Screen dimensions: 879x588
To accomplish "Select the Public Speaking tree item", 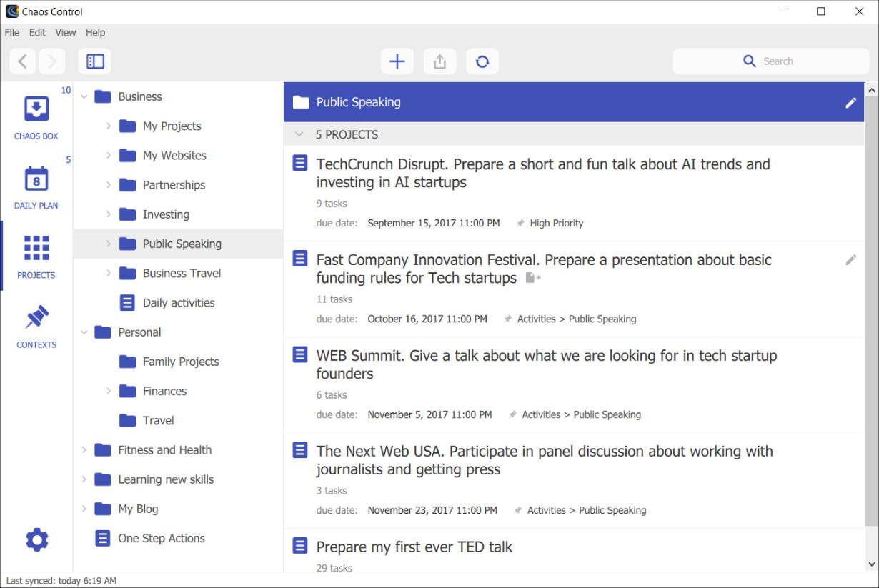I will click(x=179, y=244).
